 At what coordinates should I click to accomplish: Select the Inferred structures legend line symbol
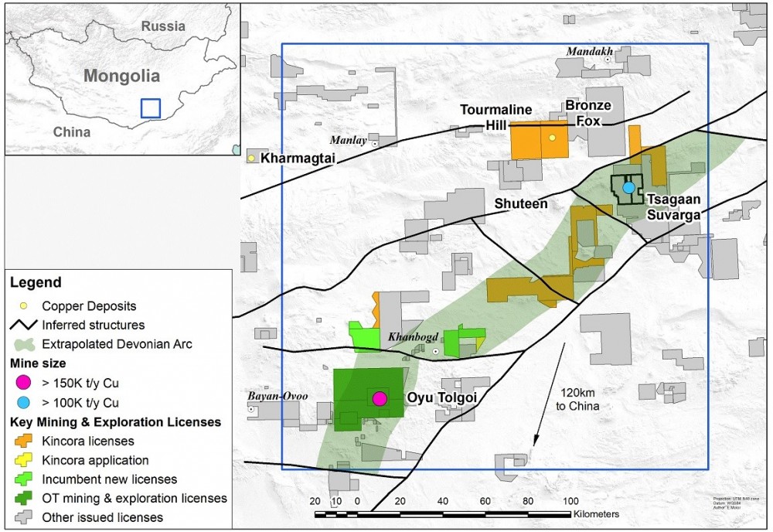tap(23, 325)
